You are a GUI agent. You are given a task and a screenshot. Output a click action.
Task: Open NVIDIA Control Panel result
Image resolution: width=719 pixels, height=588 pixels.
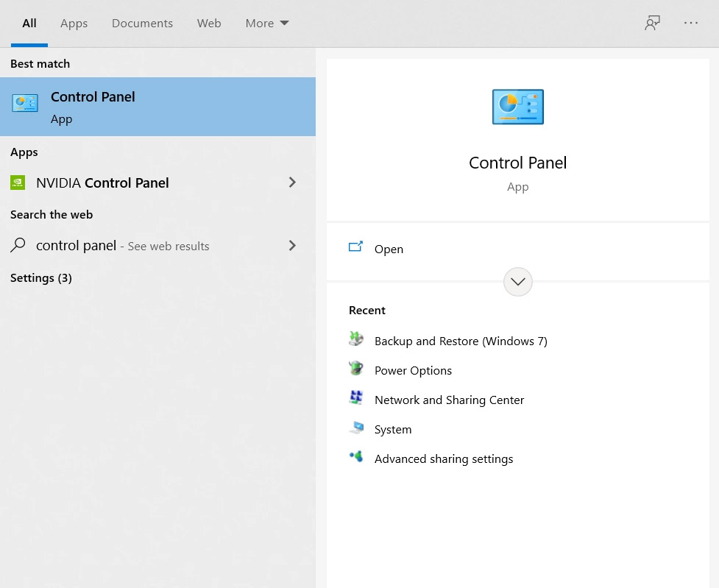pyautogui.click(x=102, y=183)
